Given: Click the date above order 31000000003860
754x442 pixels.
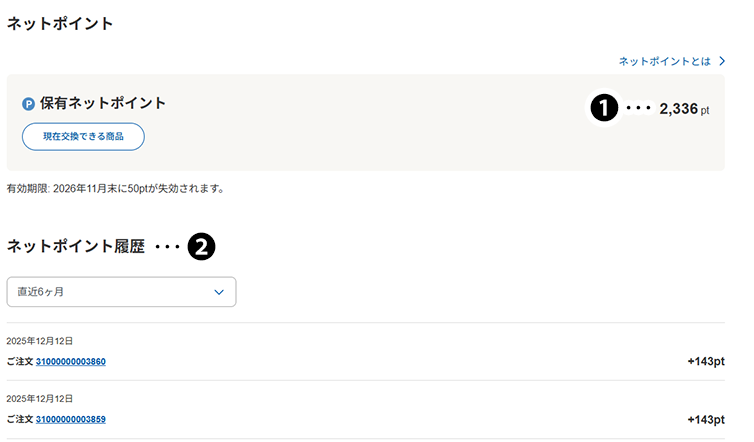Looking at the screenshot, I should [39, 341].
